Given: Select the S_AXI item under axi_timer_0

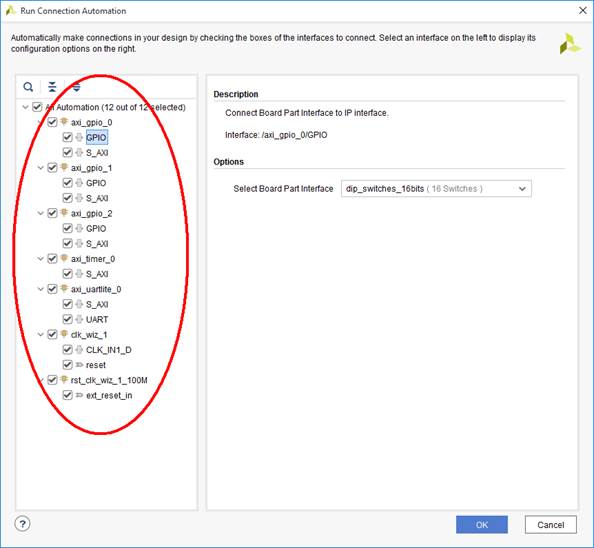Looking at the screenshot, I should pos(97,274).
